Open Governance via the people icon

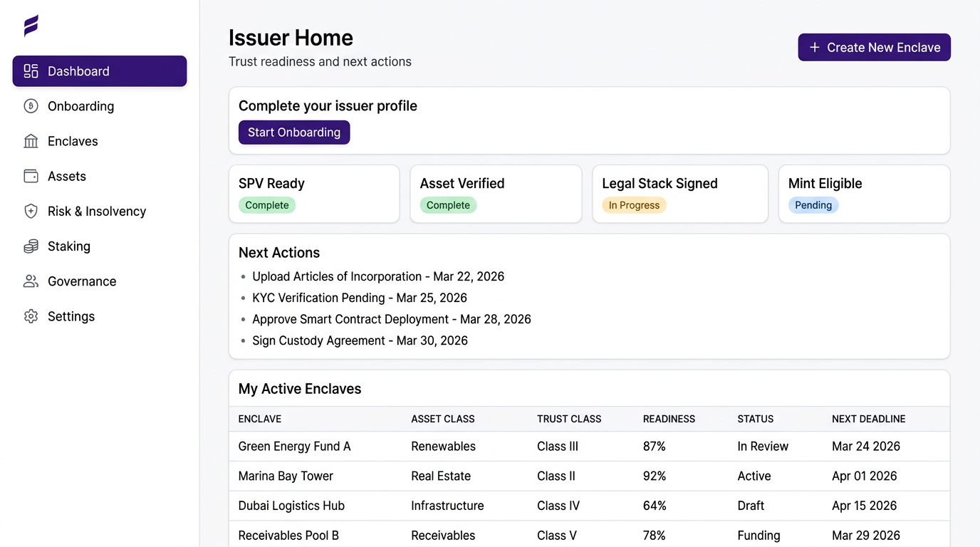31,281
